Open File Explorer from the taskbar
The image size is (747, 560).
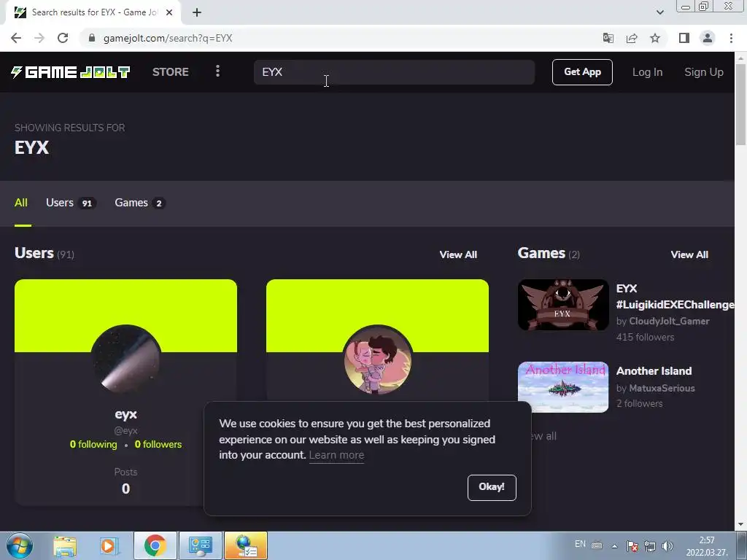click(64, 545)
